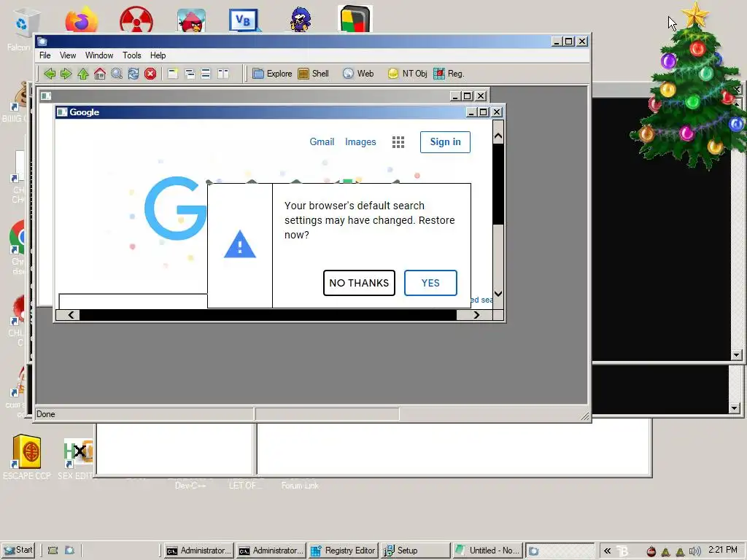Expand hidden tray icons with double chevron
This screenshot has width=747, height=560.
coord(607,551)
